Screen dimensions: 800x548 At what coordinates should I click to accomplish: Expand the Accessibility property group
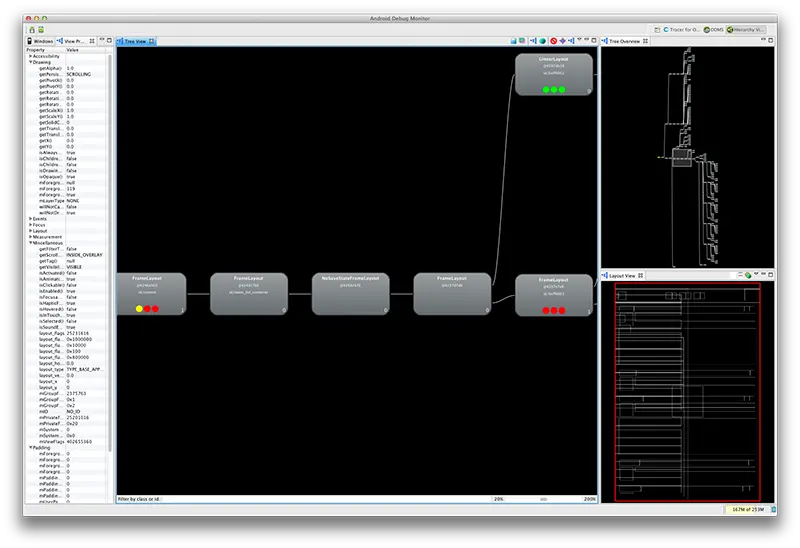click(30, 56)
